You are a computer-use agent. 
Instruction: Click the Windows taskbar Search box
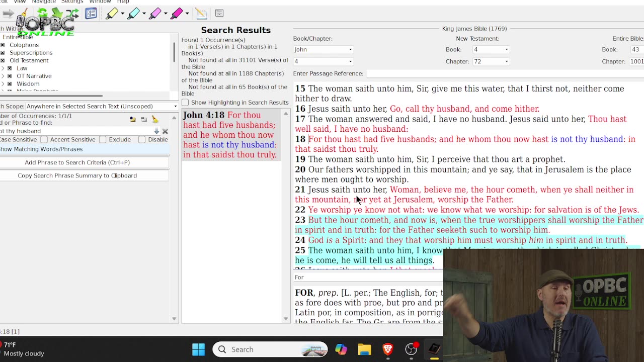270,349
